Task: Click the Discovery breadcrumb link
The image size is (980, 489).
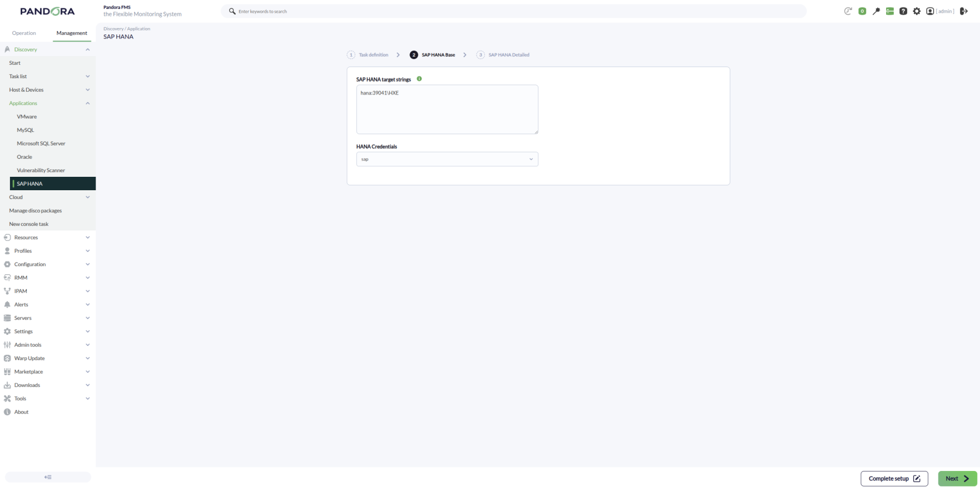Action: [113, 29]
